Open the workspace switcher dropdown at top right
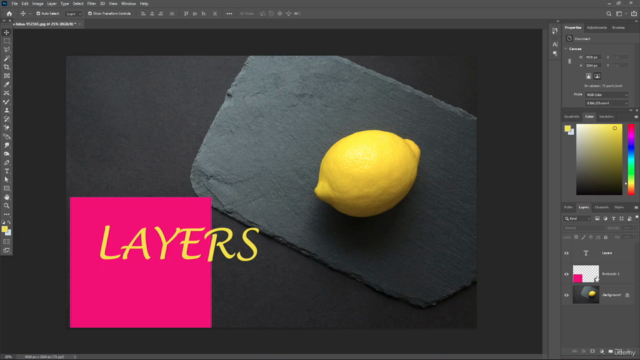Screen dimensions: 640x360 pos(621,13)
